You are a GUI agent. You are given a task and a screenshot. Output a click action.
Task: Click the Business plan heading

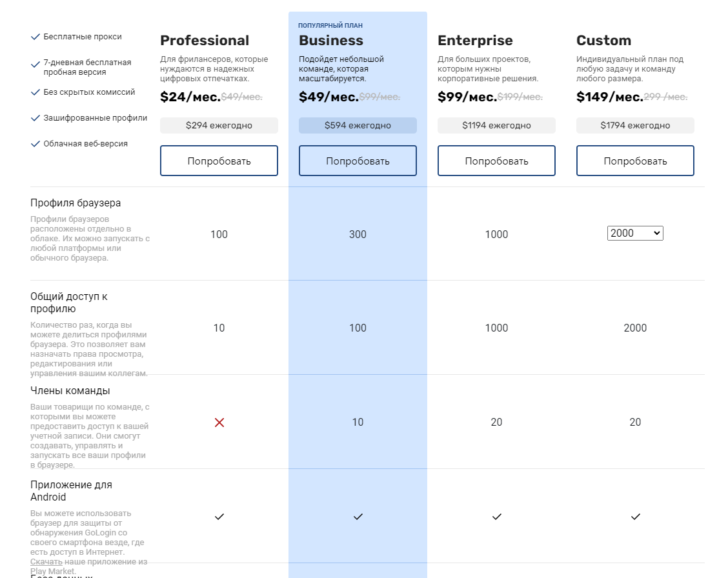coord(331,41)
